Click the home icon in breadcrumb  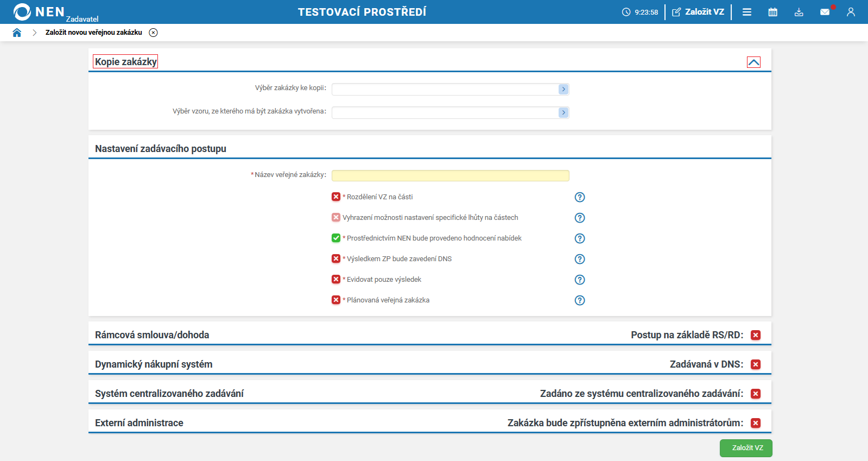pyautogui.click(x=17, y=33)
